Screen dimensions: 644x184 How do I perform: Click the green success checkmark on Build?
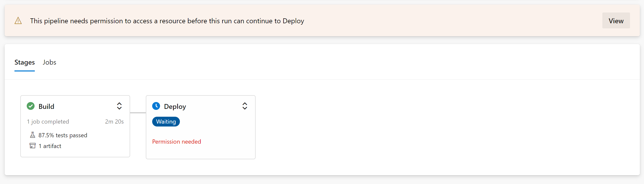pos(30,106)
